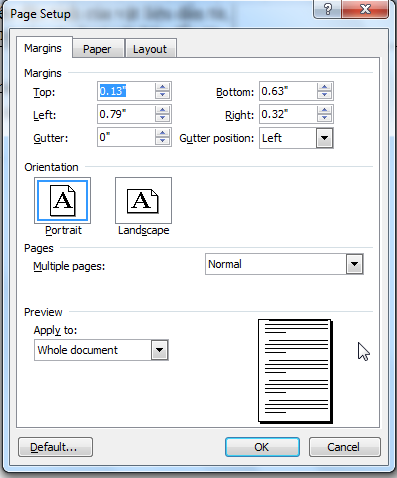Click the Cancel button
Image resolution: width=397 pixels, height=478 pixels.
click(344, 447)
